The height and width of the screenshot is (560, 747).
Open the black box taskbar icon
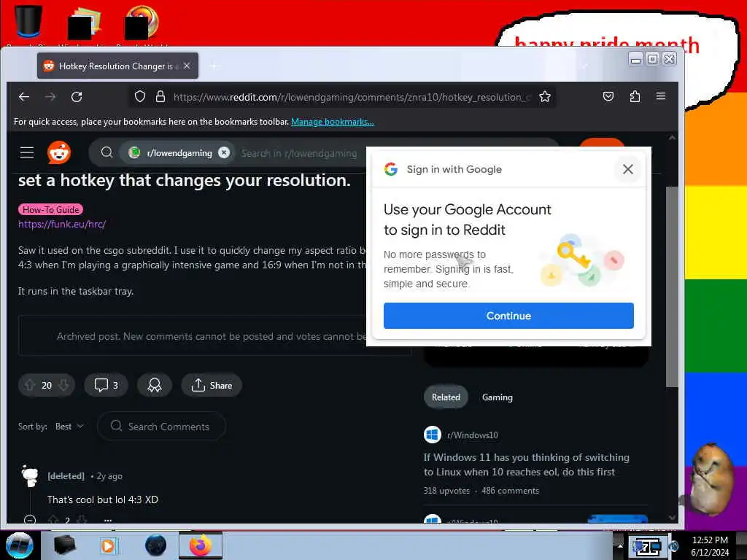click(x=65, y=545)
